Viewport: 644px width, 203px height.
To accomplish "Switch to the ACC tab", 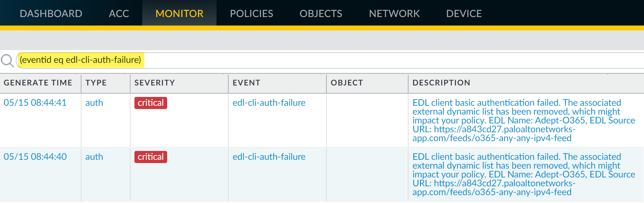I will point(119,13).
